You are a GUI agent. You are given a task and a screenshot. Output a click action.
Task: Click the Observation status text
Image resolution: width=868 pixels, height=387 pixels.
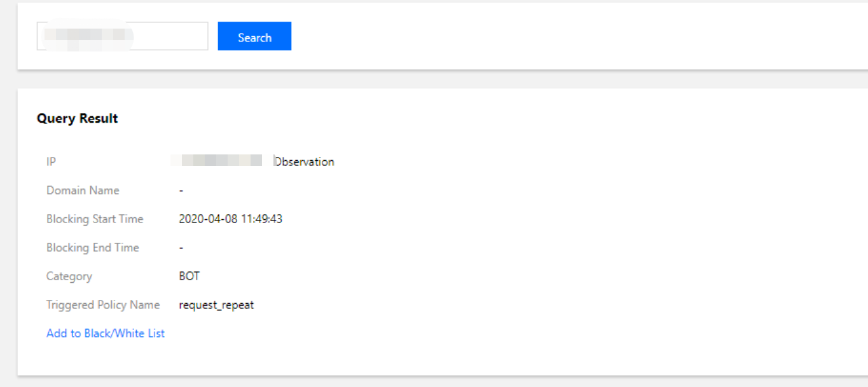click(304, 161)
